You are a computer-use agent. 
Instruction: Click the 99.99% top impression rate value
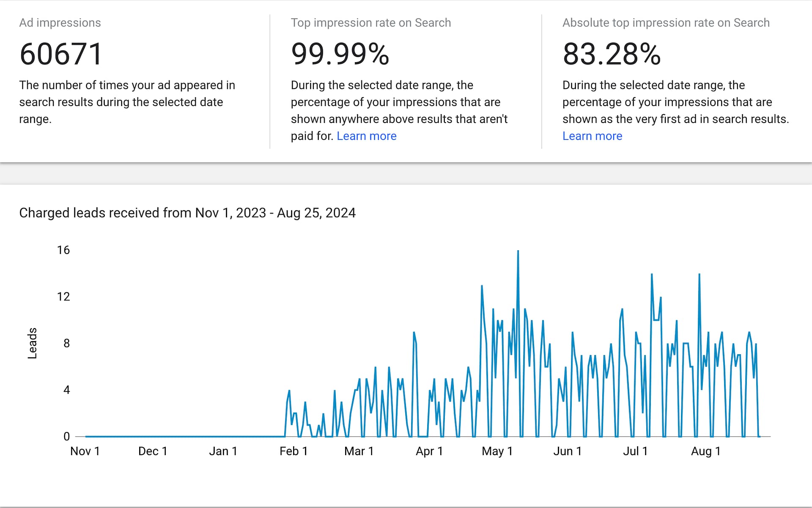pos(340,54)
